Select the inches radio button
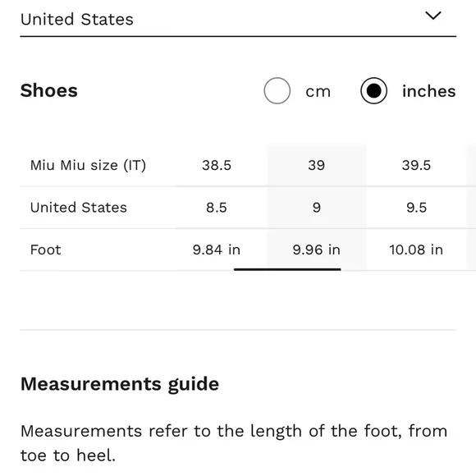The height and width of the screenshot is (476, 476). click(x=373, y=91)
